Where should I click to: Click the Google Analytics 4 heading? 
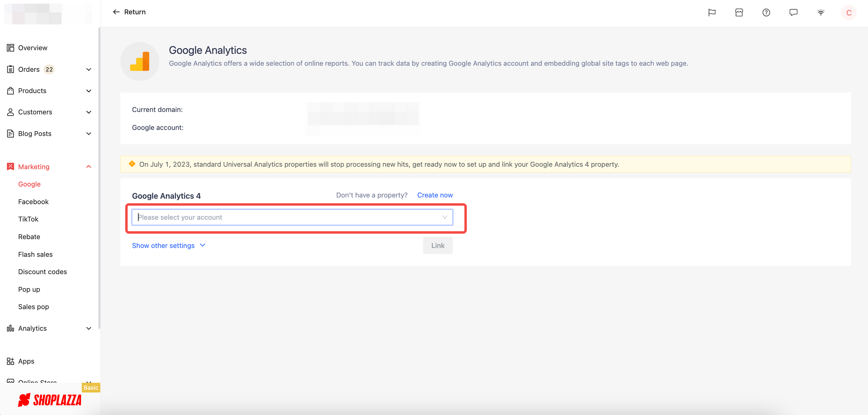click(x=166, y=196)
